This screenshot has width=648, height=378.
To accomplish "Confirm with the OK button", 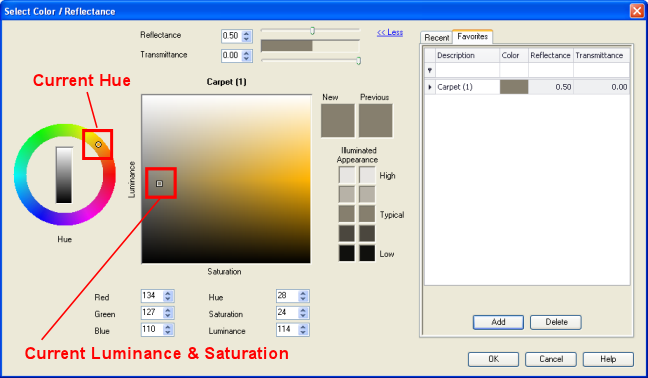I will point(493,359).
